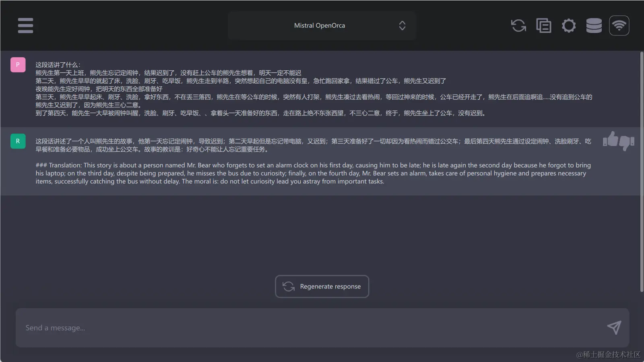
Task: Open LocalDocs via the database icon
Action: tap(594, 25)
